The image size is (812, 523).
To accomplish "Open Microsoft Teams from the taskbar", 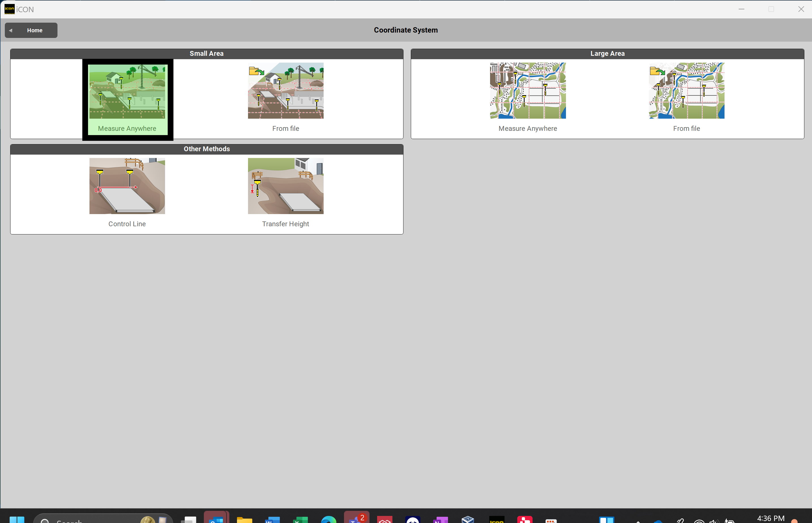I will pyautogui.click(x=356, y=519).
